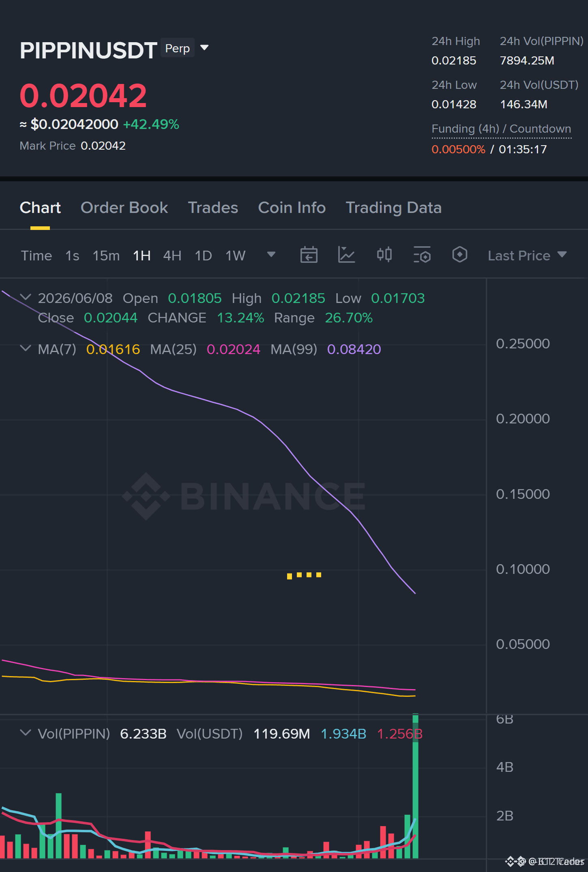Screen dimensions: 588x872
Task: Select the 1D timeframe
Action: pos(203,256)
